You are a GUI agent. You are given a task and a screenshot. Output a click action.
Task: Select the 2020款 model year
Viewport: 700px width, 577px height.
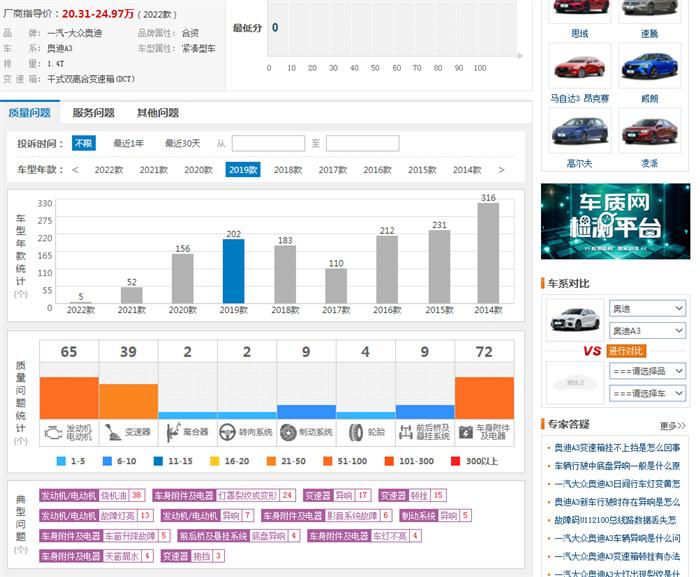198,170
